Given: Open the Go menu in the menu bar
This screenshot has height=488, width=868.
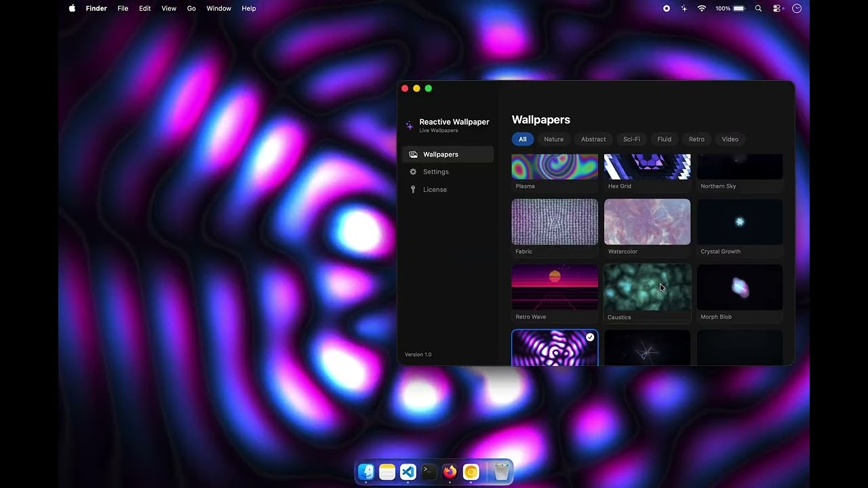Looking at the screenshot, I should coord(191,8).
